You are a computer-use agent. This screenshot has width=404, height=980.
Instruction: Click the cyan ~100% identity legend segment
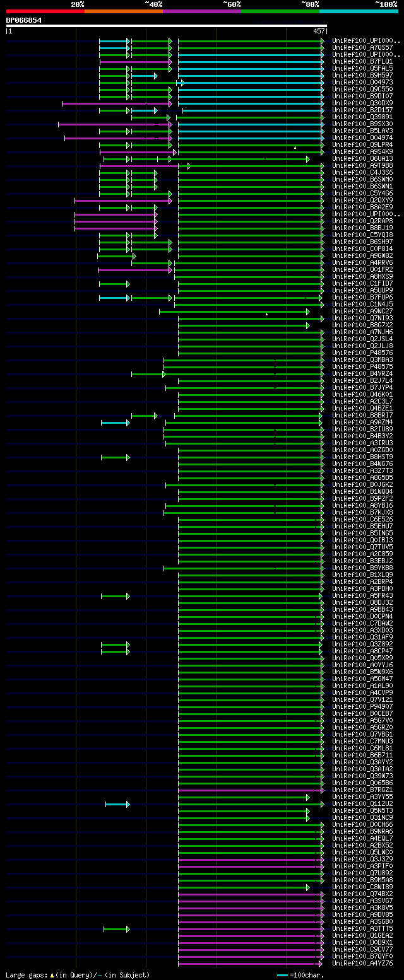pos(359,11)
